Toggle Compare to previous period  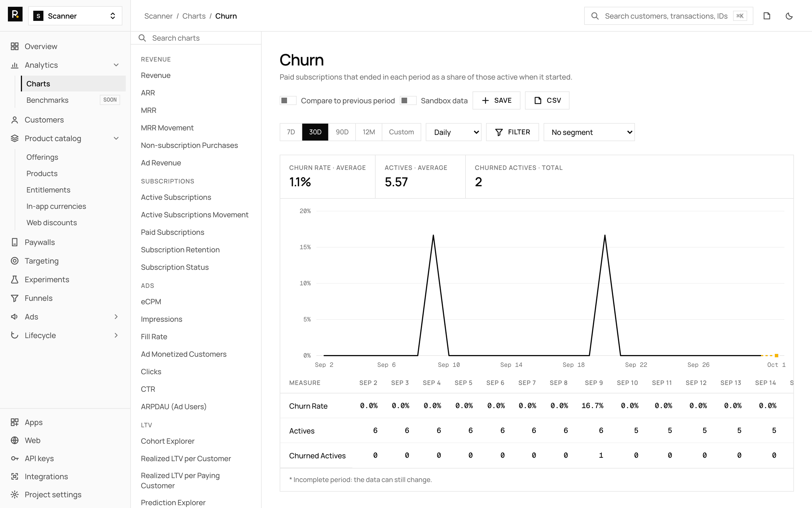[288, 100]
